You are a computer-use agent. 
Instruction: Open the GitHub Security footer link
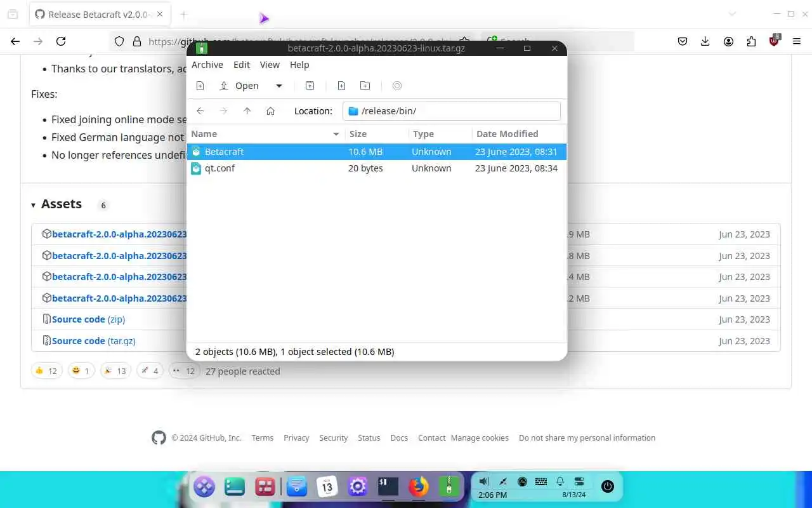(x=334, y=438)
